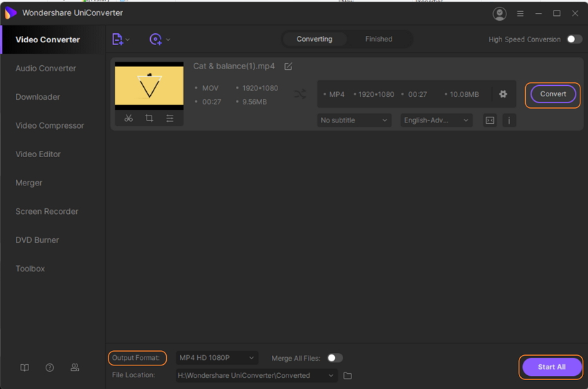Click the MP4 output format text

336,95
